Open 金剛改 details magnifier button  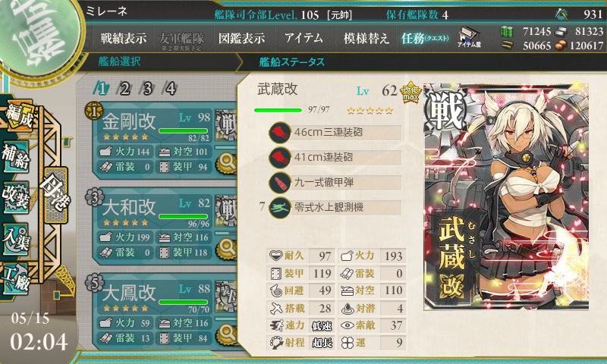tap(227, 162)
